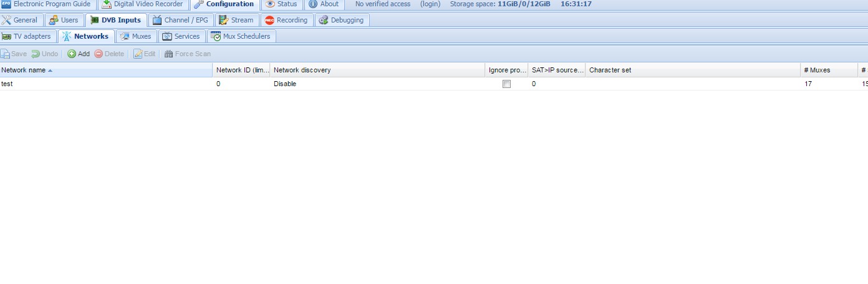This screenshot has width=868, height=284.
Task: Click the Save toolbar button
Action: click(x=14, y=54)
